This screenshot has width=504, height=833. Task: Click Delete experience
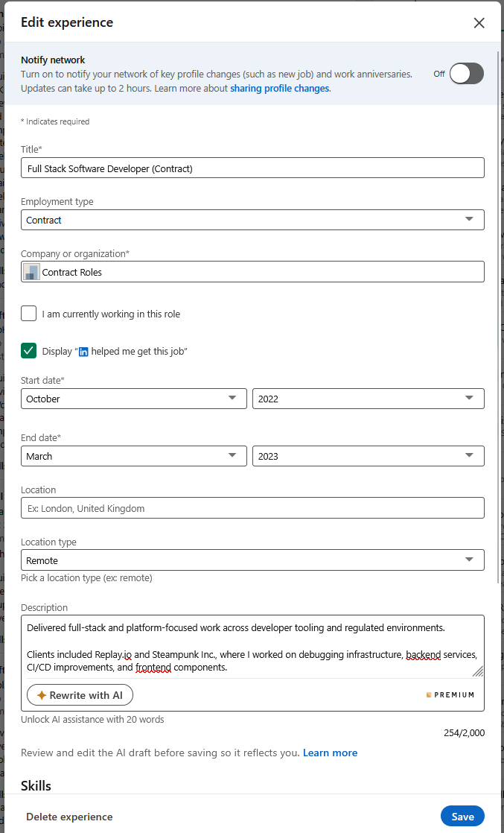pyautogui.click(x=69, y=817)
